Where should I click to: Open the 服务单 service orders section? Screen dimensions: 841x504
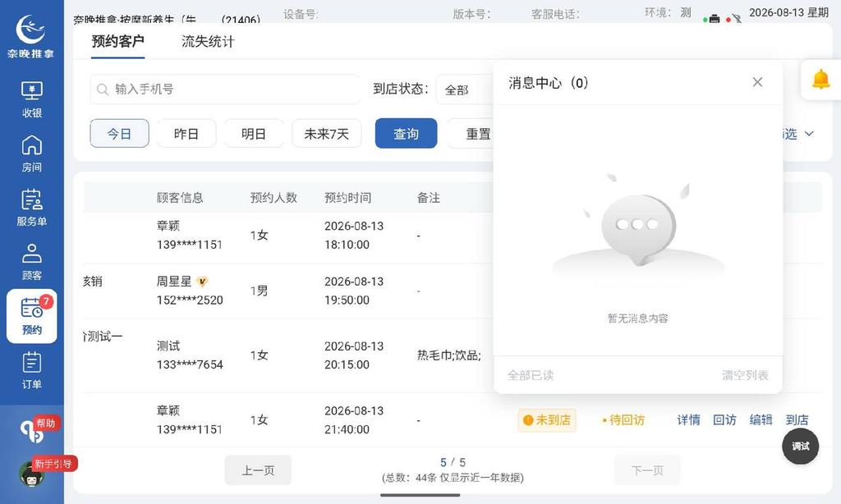(x=32, y=208)
